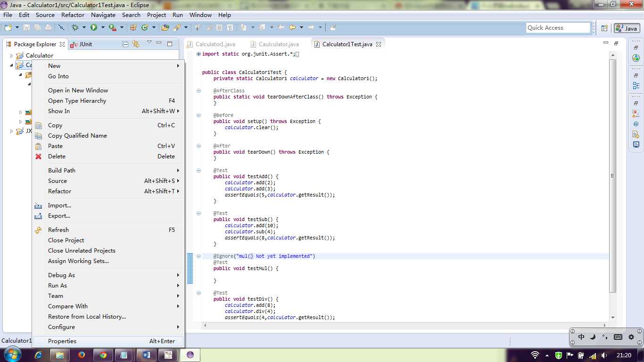The image size is (644, 362).
Task: Click the Word icon in Windows taskbar
Action: click(146, 354)
